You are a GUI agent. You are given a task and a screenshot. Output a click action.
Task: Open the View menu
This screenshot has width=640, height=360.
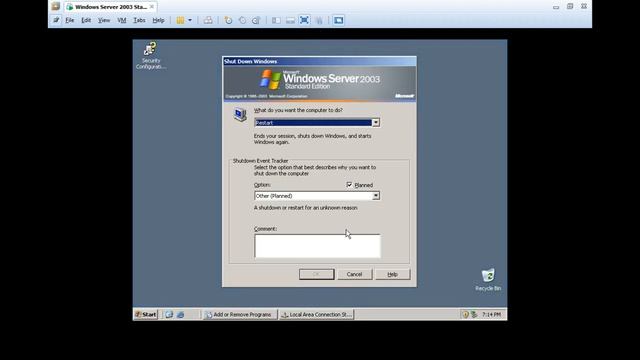click(104, 20)
